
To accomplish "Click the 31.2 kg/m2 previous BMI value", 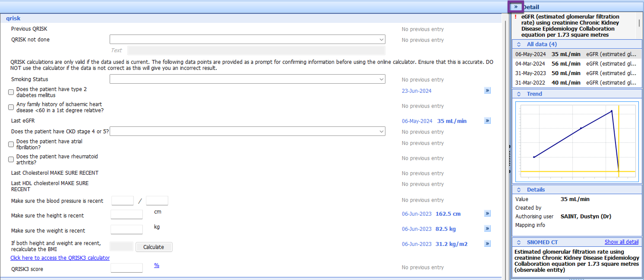I will click(451, 244).
